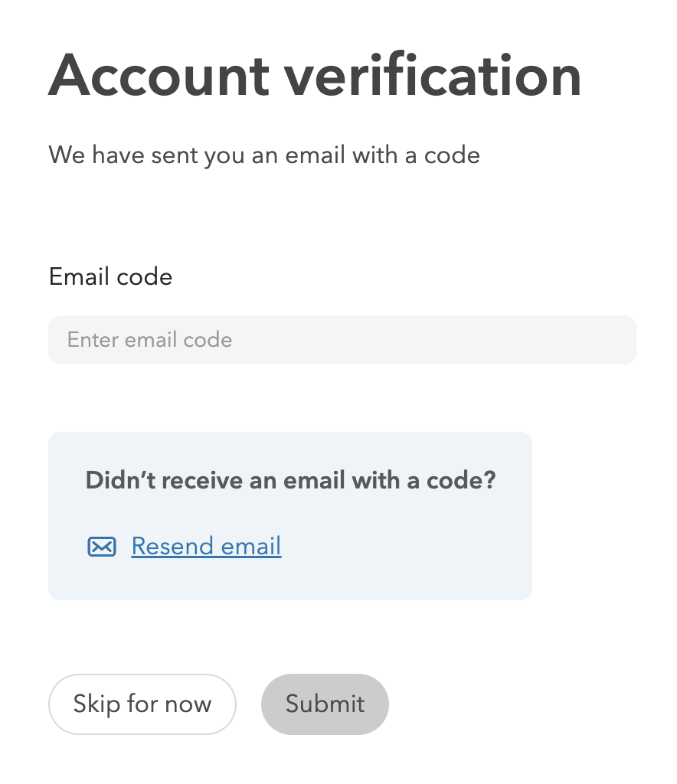The height and width of the screenshot is (784, 677).
Task: Submit the email verification code
Action: tap(325, 704)
